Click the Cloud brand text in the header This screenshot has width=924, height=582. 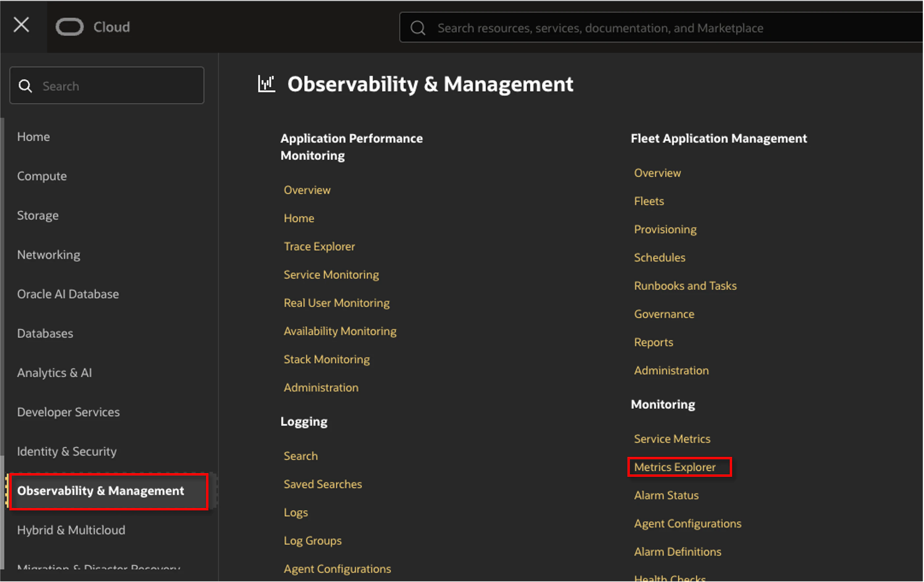pyautogui.click(x=112, y=27)
